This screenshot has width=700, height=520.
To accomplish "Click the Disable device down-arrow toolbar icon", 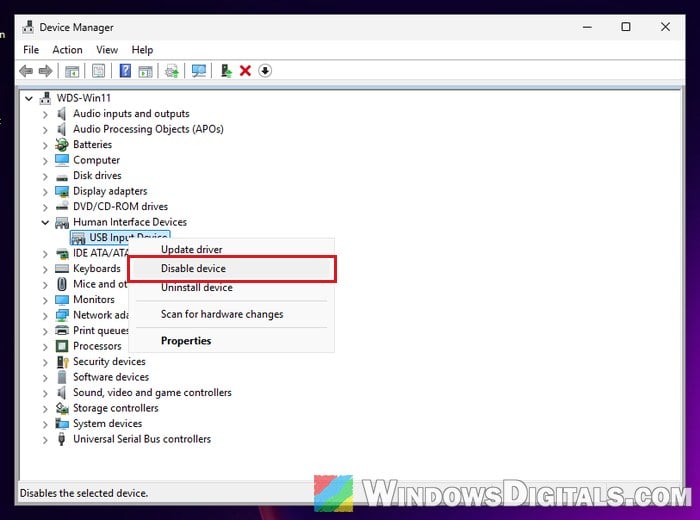I will pyautogui.click(x=265, y=71).
